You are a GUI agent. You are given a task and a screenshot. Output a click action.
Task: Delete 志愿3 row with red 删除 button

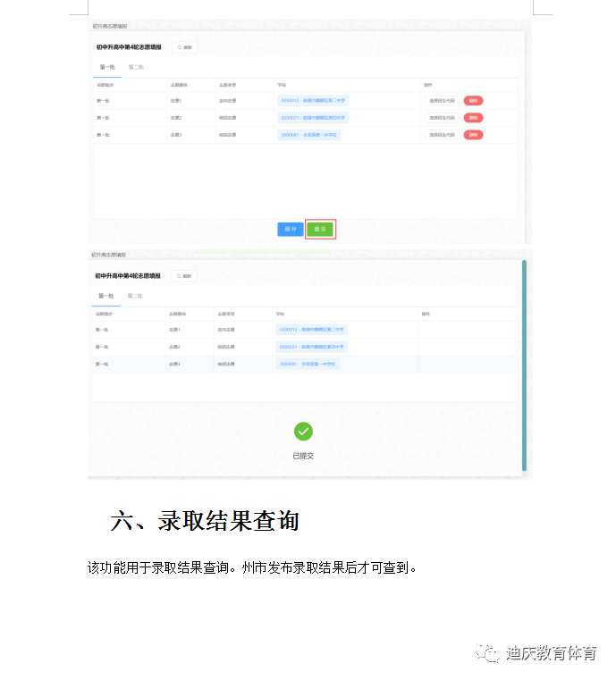(x=473, y=135)
